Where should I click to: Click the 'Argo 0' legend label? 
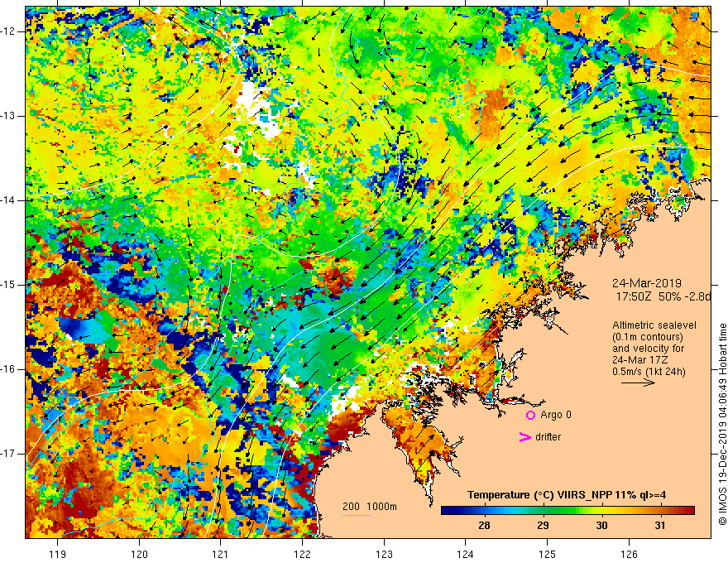pos(556,415)
